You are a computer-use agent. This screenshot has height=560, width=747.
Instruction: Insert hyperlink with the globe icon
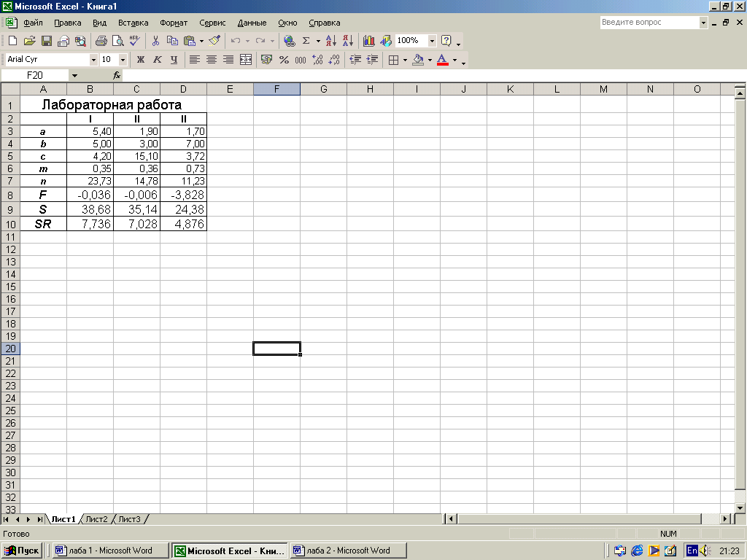pyautogui.click(x=289, y=41)
